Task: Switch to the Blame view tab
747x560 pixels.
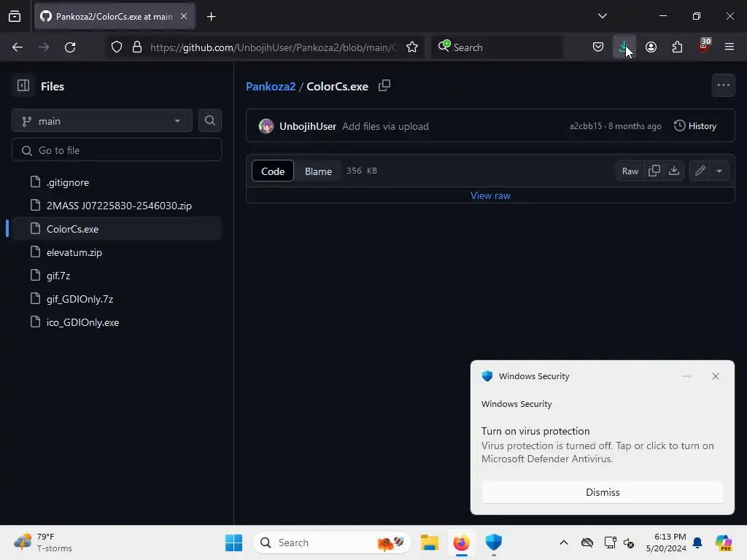Action: [318, 171]
